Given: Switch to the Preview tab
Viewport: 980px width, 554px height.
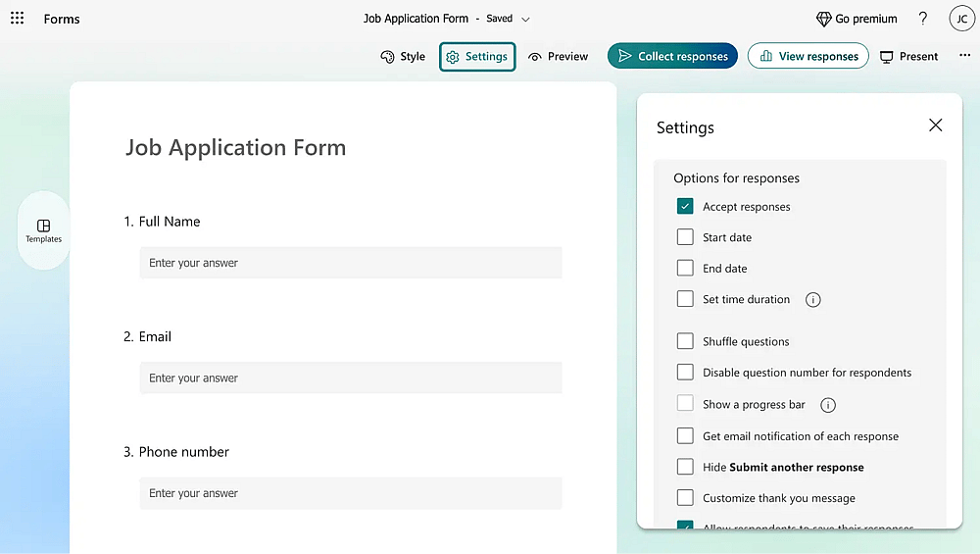Looking at the screenshot, I should [559, 56].
